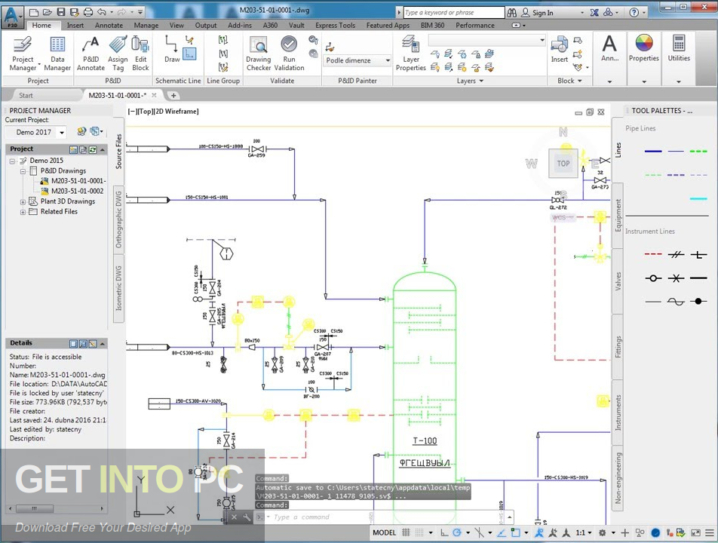The image size is (718, 543).
Task: Toggle polar tracking in status bar
Action: point(457,532)
